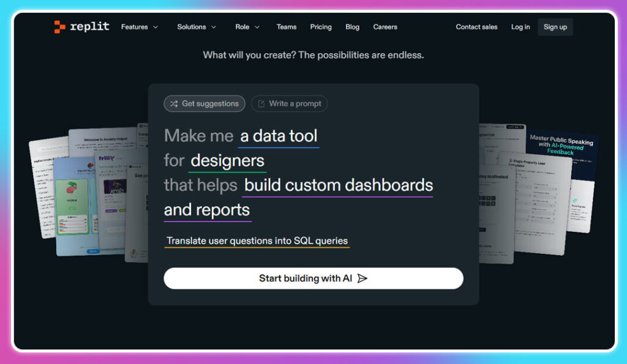Click the sparkle icon beside Get suggestions
This screenshot has width=627, height=364.
(x=173, y=103)
